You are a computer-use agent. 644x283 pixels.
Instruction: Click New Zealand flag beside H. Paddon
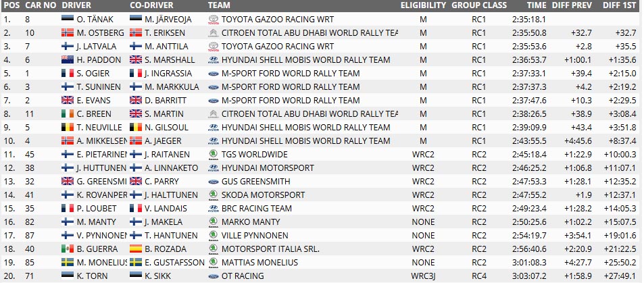coord(68,60)
